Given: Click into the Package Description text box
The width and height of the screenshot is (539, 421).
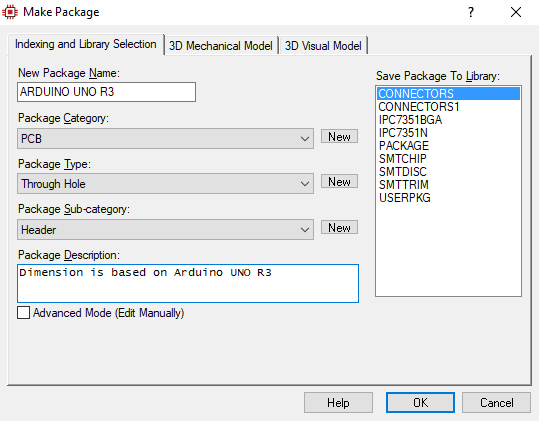Looking at the screenshot, I should pos(188,284).
